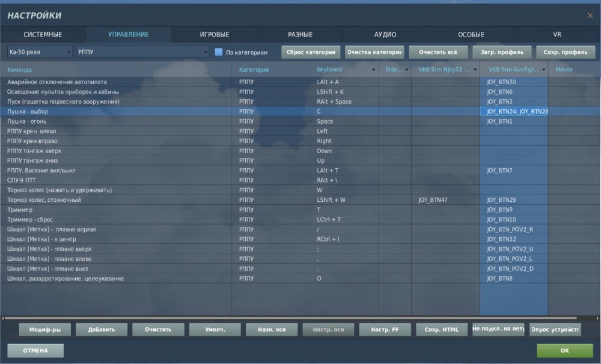Select the РППУ, Висение вкл/выкл row
The image size is (601, 364).
coord(300,171)
